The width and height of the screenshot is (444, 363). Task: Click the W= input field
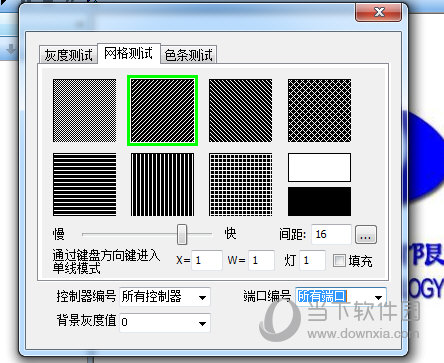click(x=261, y=260)
